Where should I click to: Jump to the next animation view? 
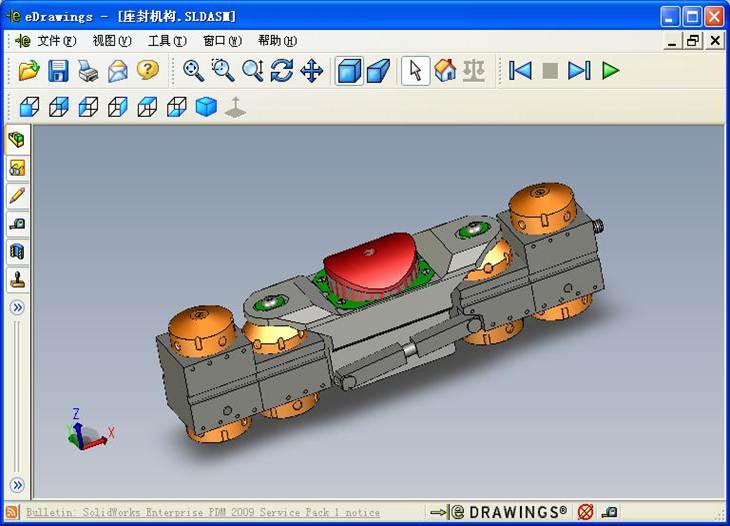pyautogui.click(x=579, y=71)
